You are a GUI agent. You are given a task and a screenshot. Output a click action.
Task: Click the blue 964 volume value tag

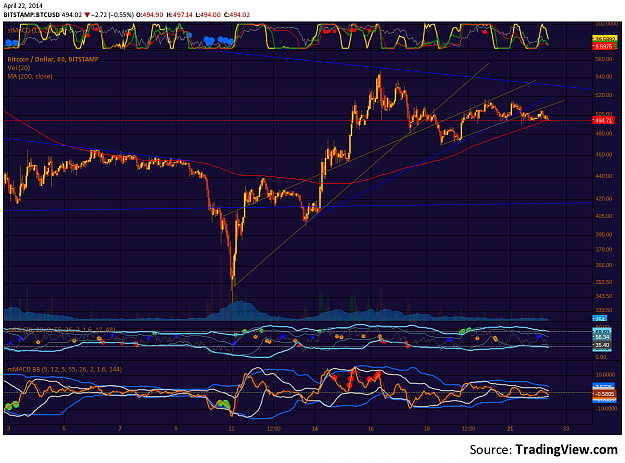click(599, 318)
